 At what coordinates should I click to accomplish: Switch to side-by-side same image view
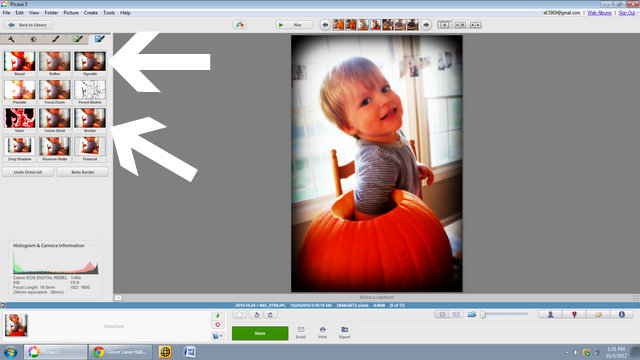pos(475,25)
